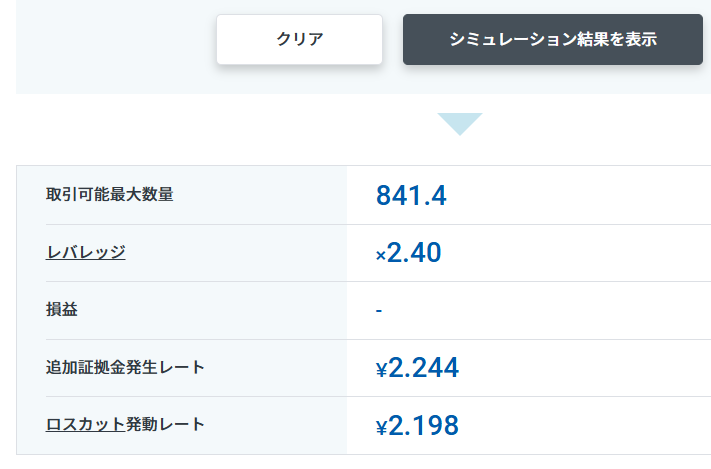Click the dash value in 損益 row
Image resolution: width=711 pixels, height=469 pixels.
[x=379, y=311]
